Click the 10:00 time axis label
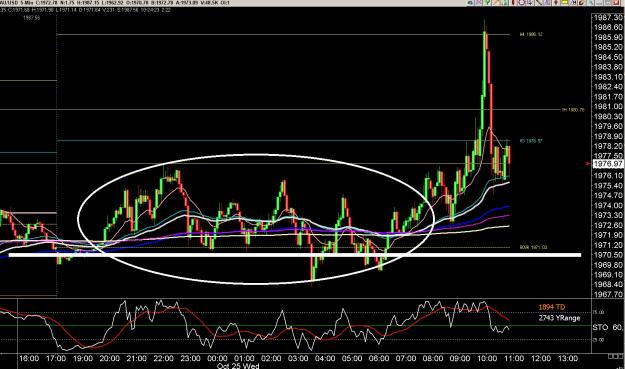Screen dimensions: 625x369 pyautogui.click(x=487, y=358)
